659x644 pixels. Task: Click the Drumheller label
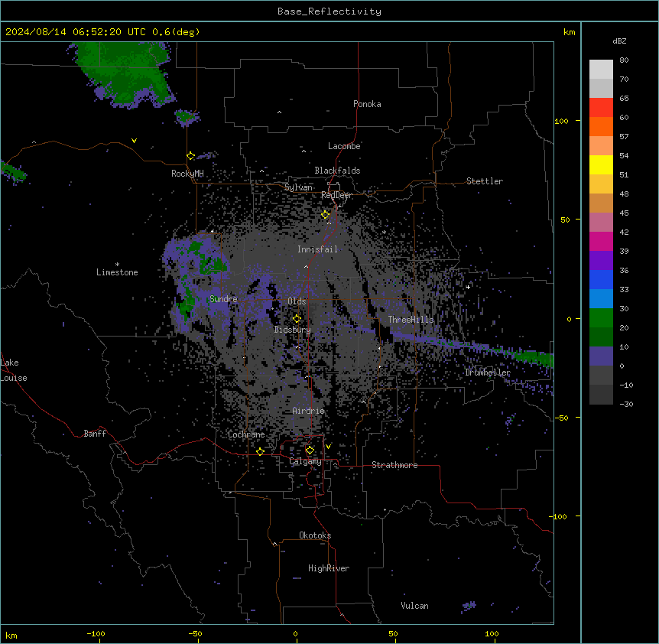tap(488, 372)
